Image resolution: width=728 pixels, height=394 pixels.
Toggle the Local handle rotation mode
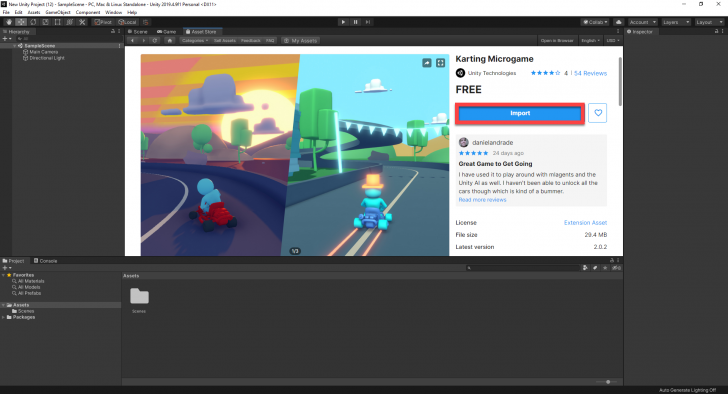[x=127, y=22]
